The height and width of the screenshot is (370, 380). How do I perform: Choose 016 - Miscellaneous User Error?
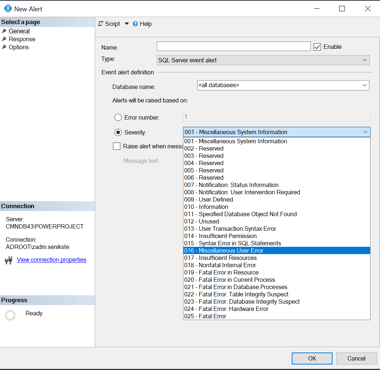277,251
